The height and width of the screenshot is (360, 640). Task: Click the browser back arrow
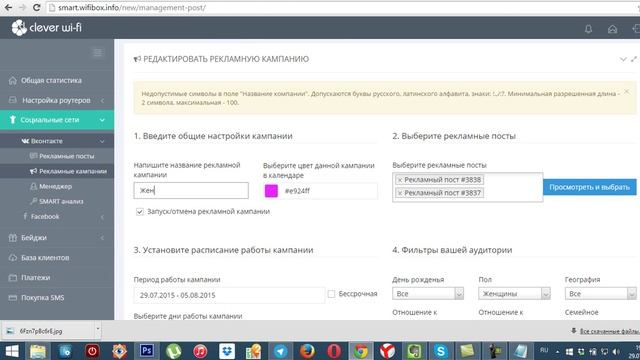pyautogui.click(x=8, y=7)
